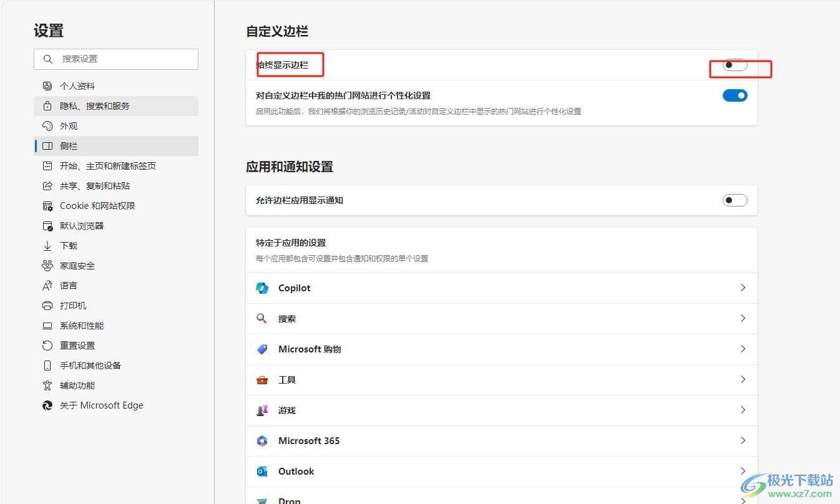Open Microsoft 购物 app settings
The height and width of the screenshot is (504, 840).
pyautogui.click(x=502, y=349)
